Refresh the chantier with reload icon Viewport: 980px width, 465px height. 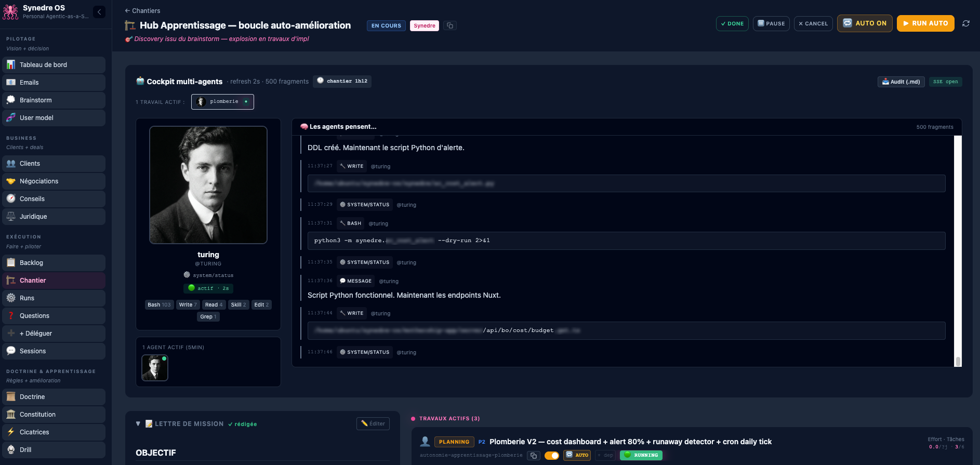click(966, 23)
